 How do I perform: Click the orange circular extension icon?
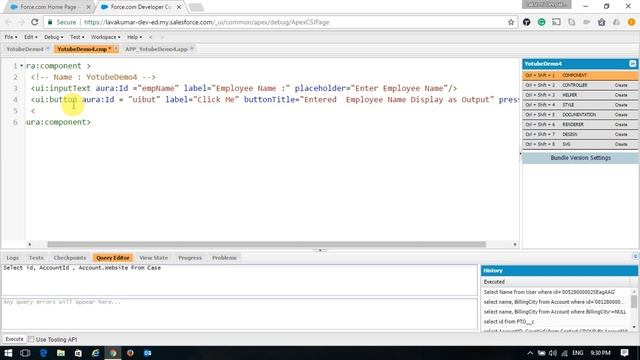click(x=632, y=22)
